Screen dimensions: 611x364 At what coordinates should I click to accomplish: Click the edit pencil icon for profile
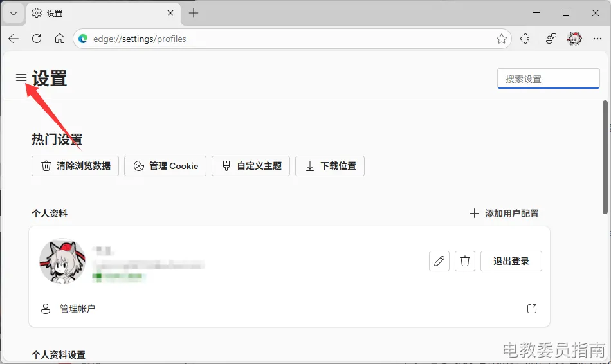[439, 261]
